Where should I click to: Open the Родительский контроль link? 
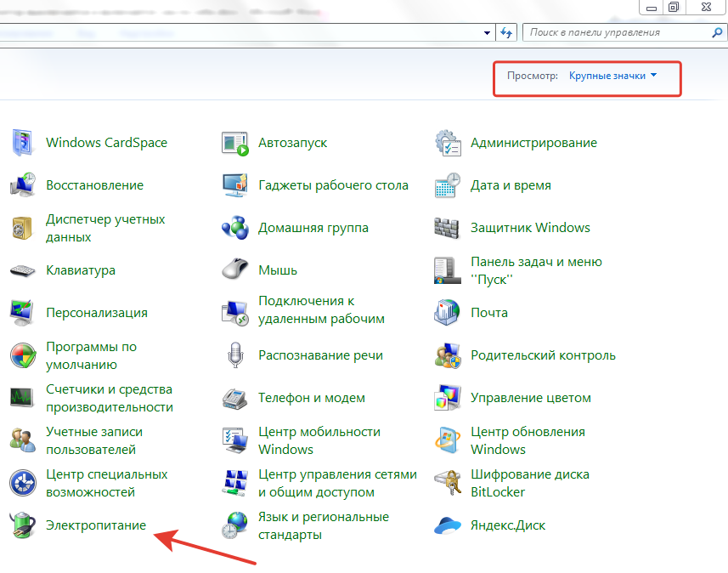(543, 355)
